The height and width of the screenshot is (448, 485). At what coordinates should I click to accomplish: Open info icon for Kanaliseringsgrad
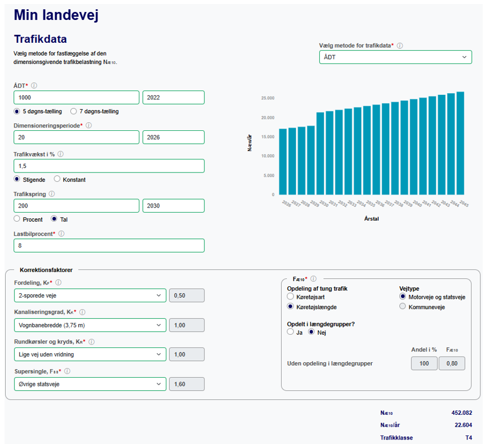point(82,312)
